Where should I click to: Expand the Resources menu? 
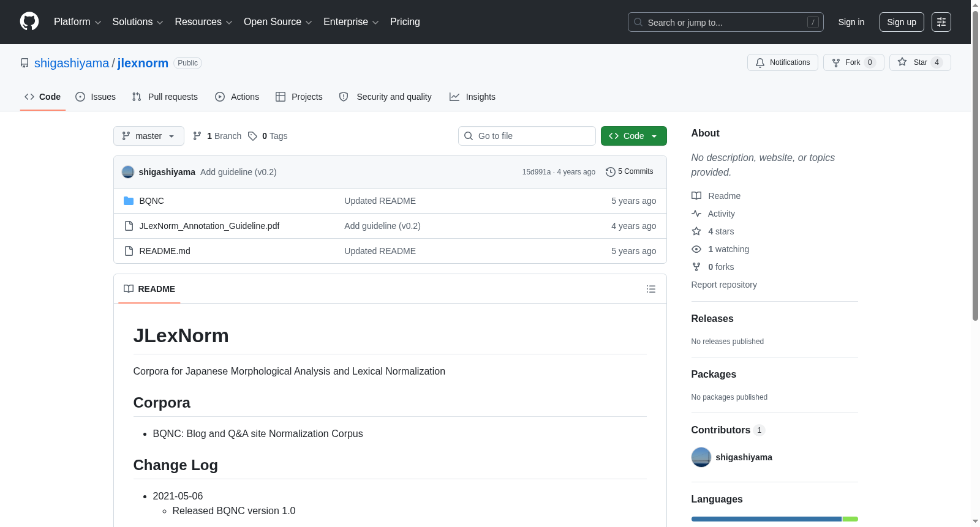click(203, 22)
